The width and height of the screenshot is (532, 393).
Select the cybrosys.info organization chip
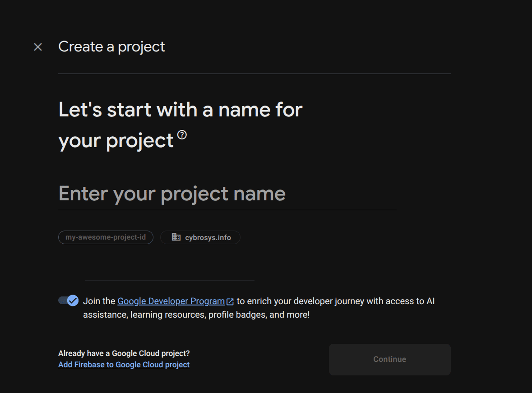[x=200, y=237]
